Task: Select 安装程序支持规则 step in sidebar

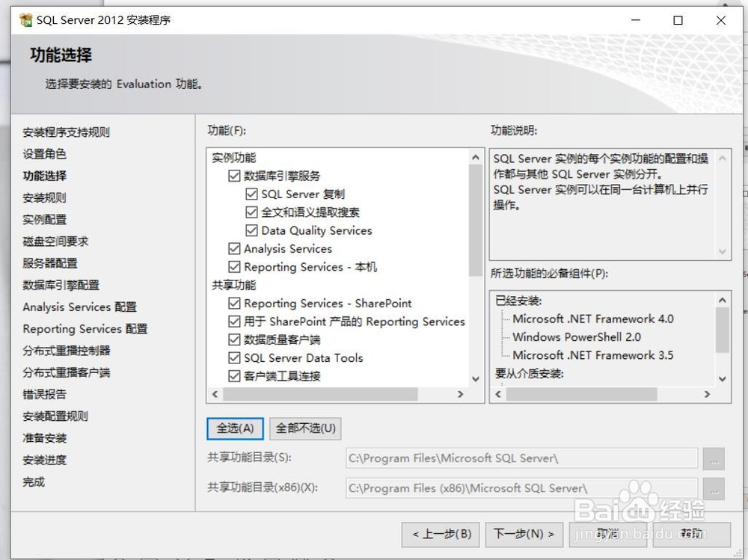Action: [67, 132]
